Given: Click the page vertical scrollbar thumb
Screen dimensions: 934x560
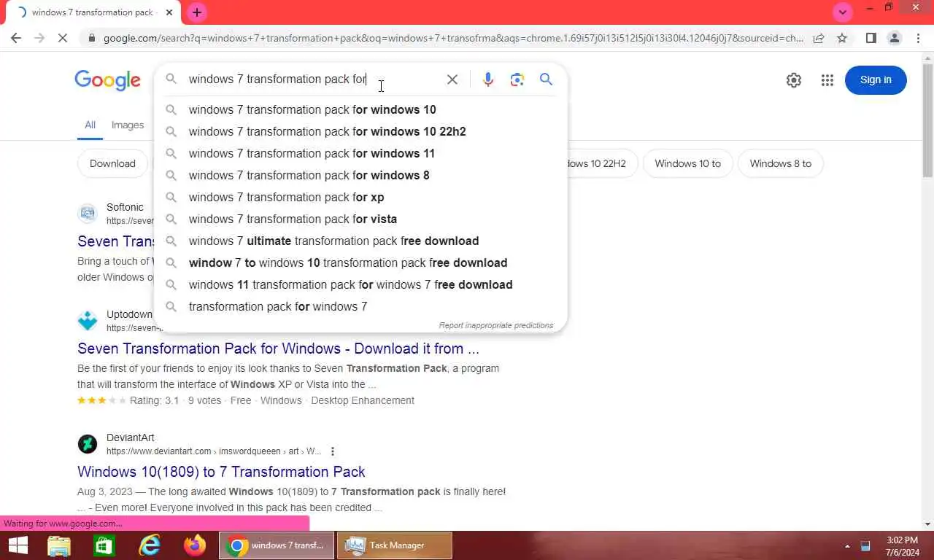Looking at the screenshot, I should pyautogui.click(x=927, y=119).
